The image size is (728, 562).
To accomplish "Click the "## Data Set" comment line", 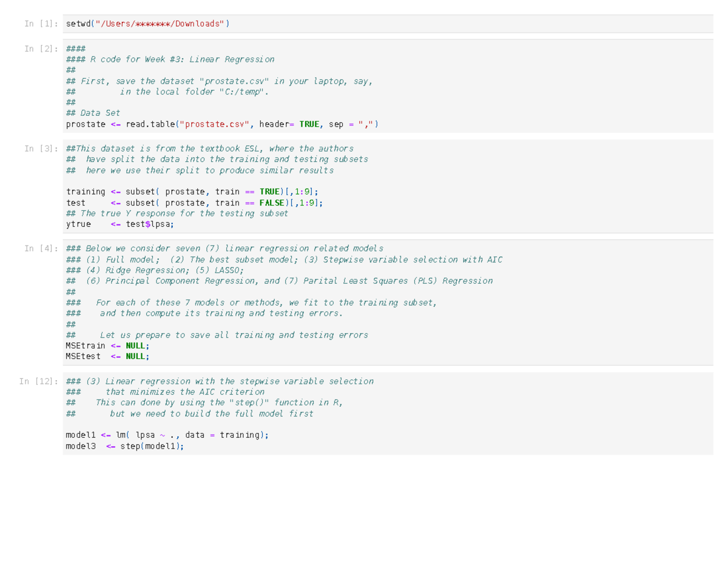I will (x=93, y=113).
